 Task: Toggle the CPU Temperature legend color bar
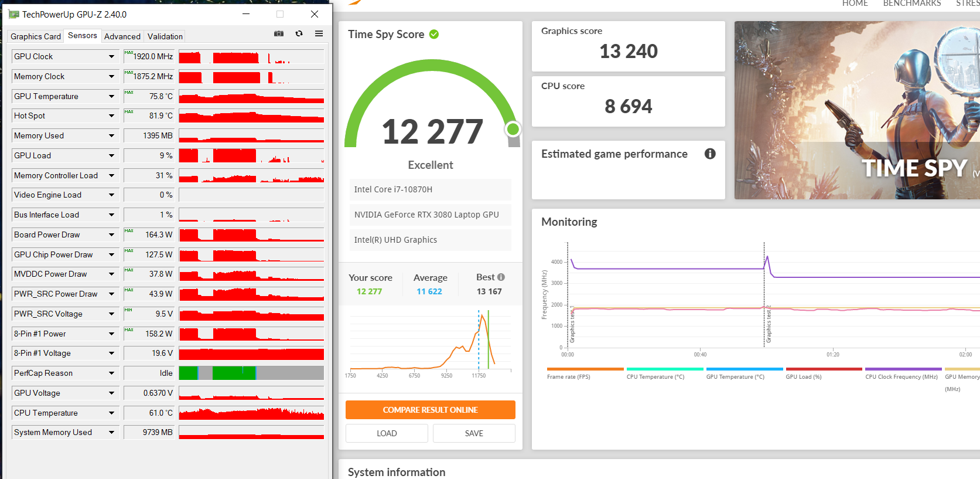[665, 369]
